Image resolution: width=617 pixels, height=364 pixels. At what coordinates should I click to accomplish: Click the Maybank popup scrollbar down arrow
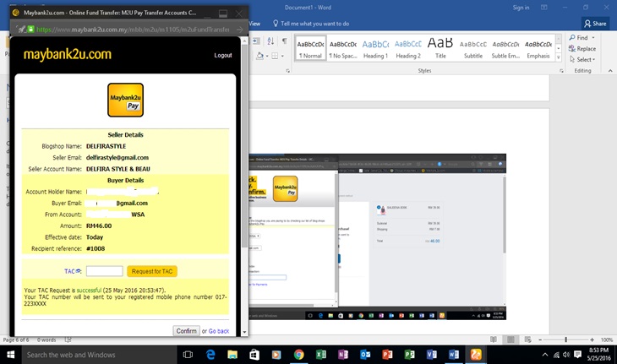pyautogui.click(x=244, y=332)
